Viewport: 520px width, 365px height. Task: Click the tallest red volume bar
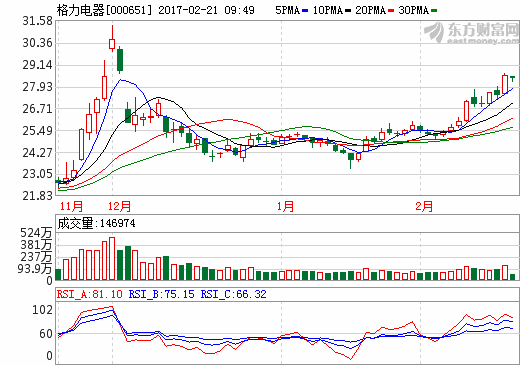[112, 259]
